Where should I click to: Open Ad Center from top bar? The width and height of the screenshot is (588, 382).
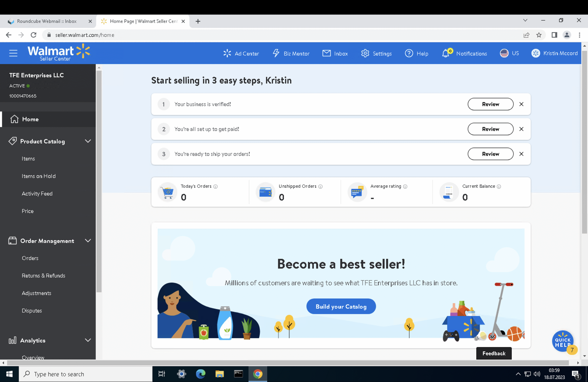coord(241,53)
